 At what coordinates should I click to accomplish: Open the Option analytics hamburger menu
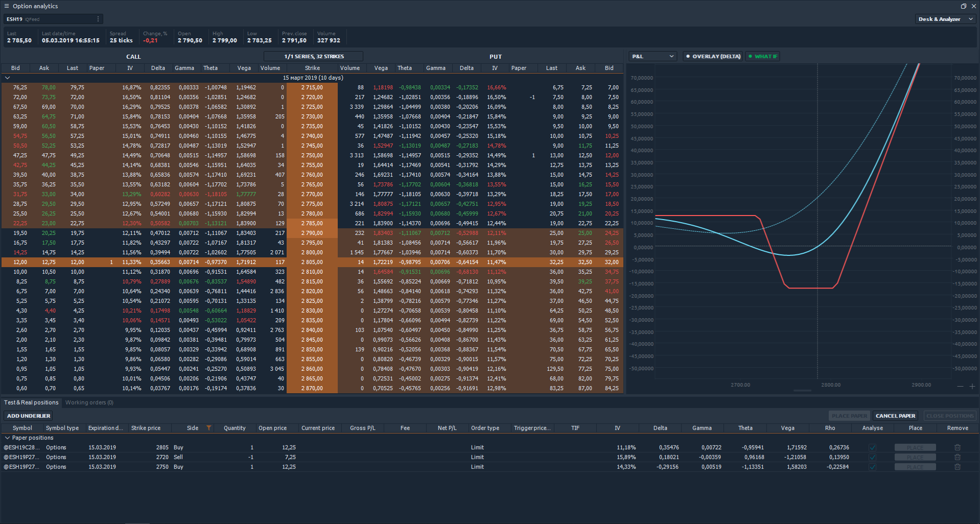[x=7, y=6]
